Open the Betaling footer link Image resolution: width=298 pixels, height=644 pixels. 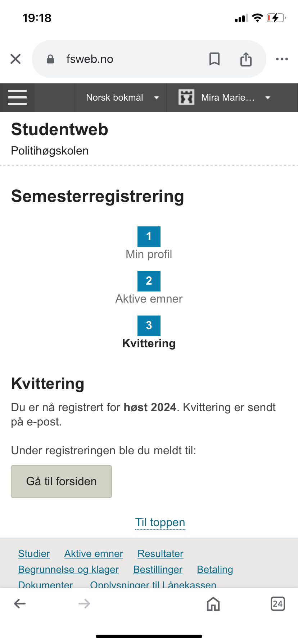point(215,569)
